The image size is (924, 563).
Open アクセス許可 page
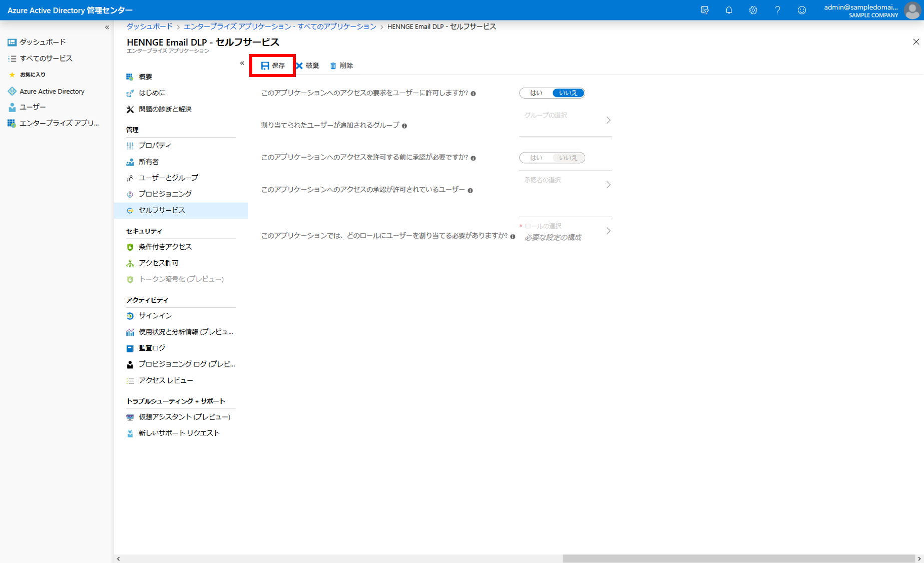(x=158, y=263)
